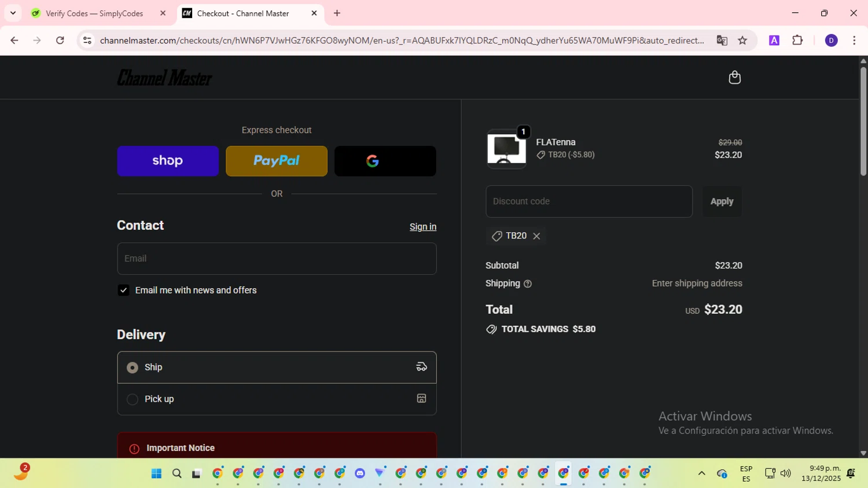The height and width of the screenshot is (488, 868).
Task: Remove the TB20 discount code
Action: (x=536, y=236)
